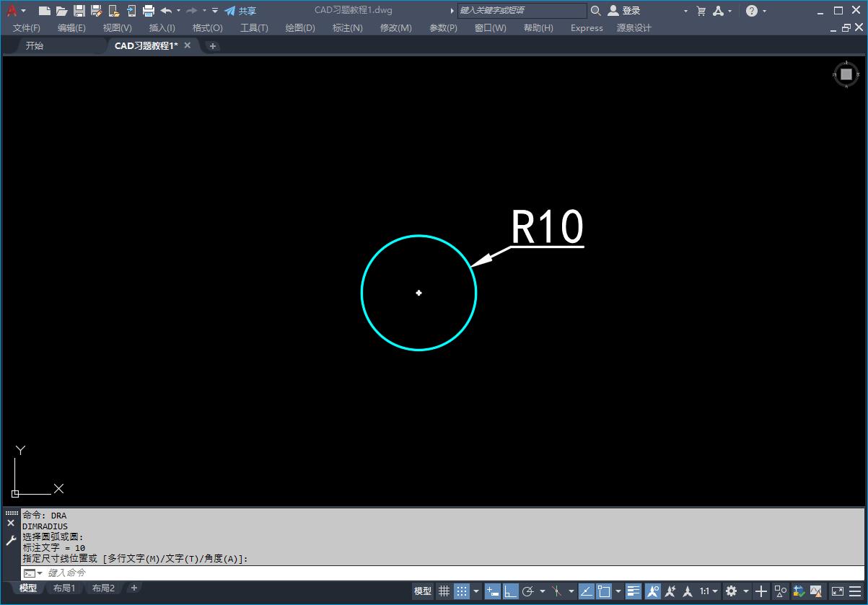Viewport: 868px width, 605px height.
Task: Toggle dynamic input in status bar
Action: coord(493,591)
